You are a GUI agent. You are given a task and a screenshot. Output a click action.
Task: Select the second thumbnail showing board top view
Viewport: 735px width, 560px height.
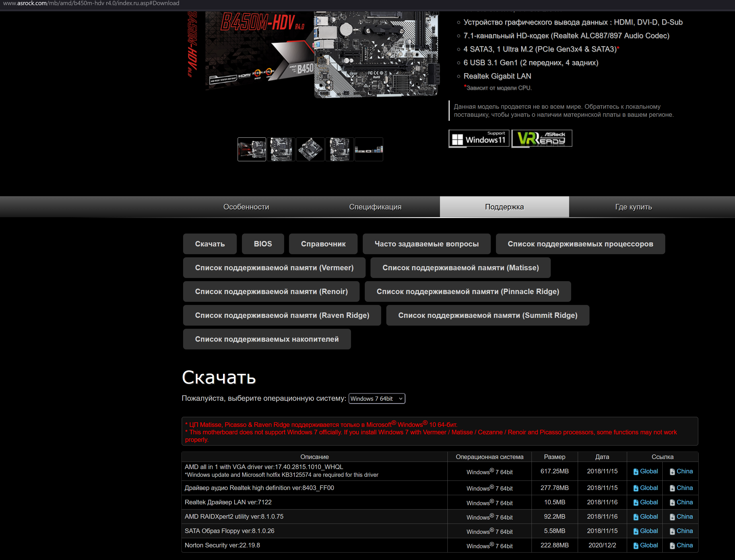point(281,149)
